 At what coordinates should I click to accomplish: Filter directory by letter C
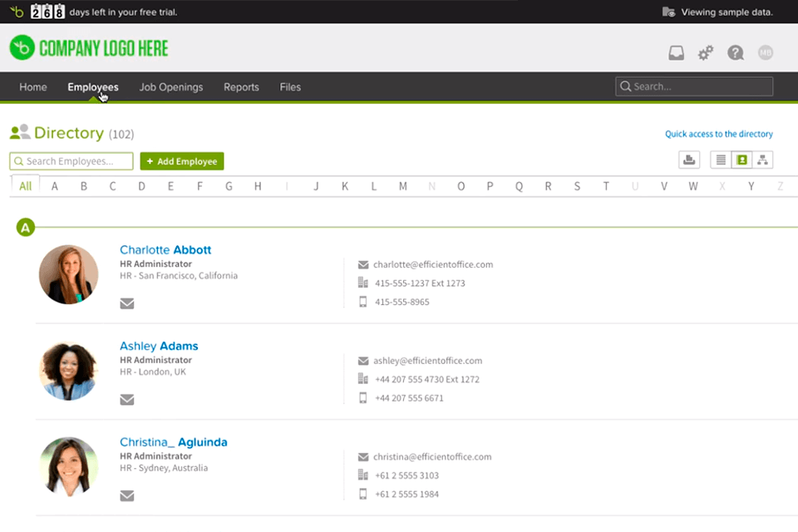click(112, 186)
